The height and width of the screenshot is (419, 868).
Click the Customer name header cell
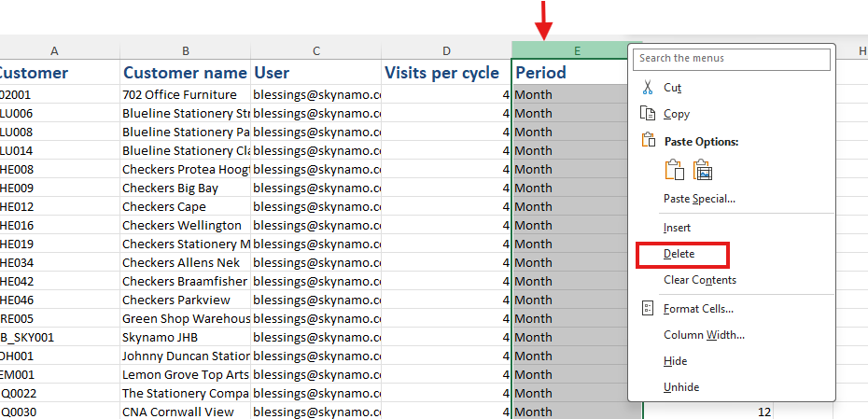[185, 73]
